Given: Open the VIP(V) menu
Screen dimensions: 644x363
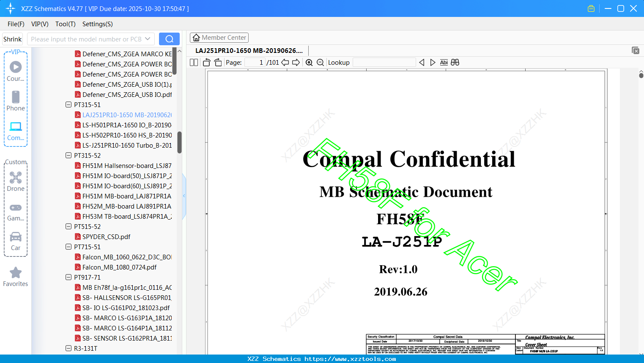Looking at the screenshot, I should tap(40, 24).
